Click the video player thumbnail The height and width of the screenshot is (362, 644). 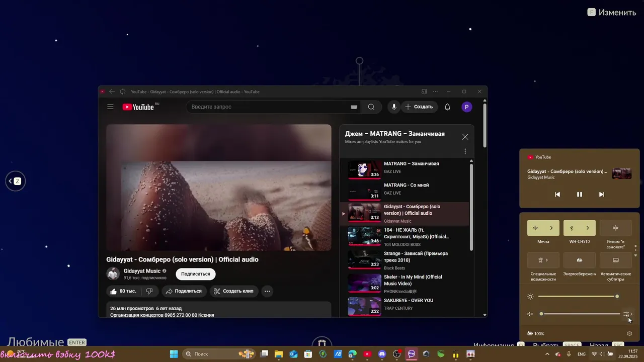[x=219, y=188]
